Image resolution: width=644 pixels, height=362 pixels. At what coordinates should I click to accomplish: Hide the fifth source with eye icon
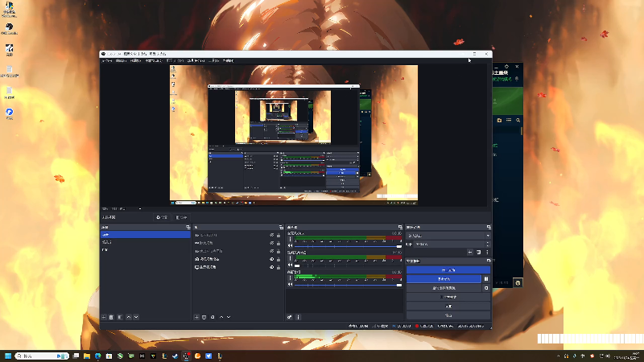click(271, 267)
